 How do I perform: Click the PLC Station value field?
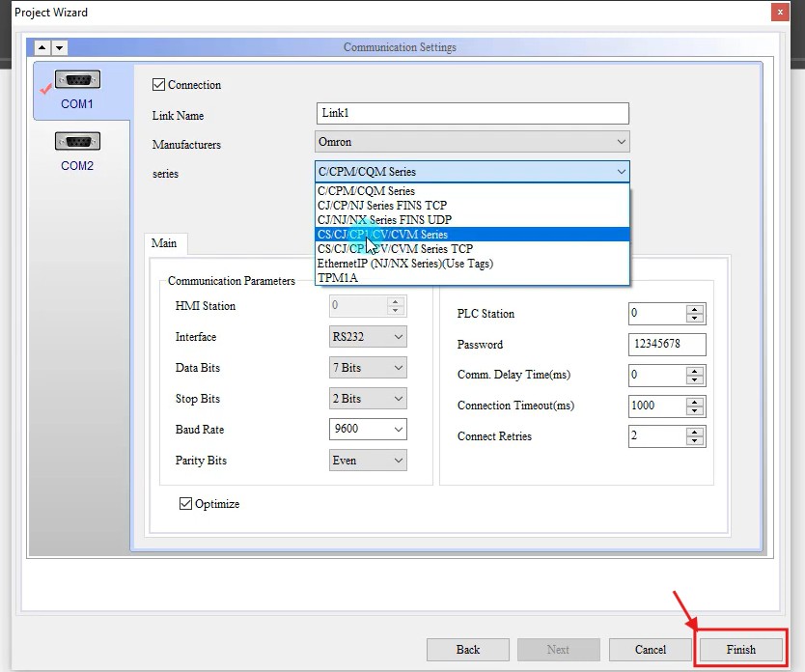point(656,313)
